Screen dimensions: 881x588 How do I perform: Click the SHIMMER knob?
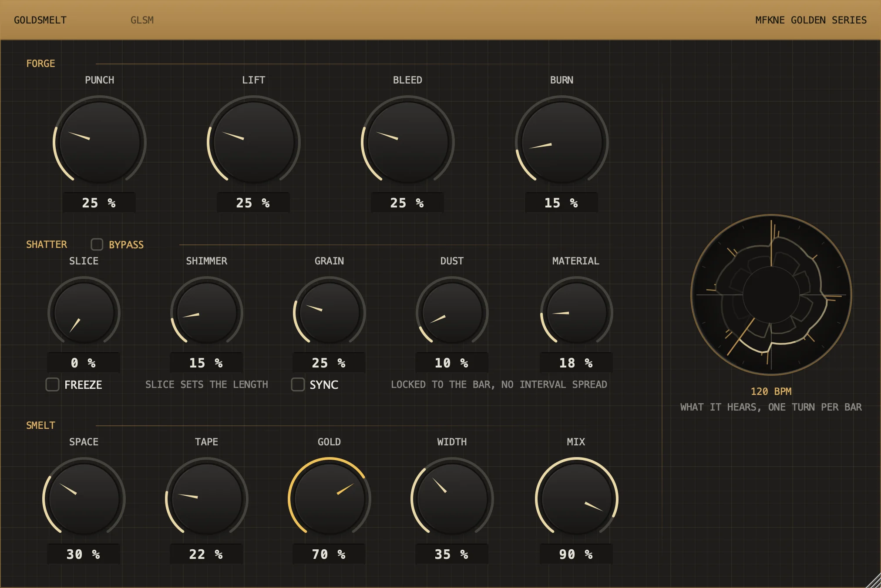click(x=207, y=313)
